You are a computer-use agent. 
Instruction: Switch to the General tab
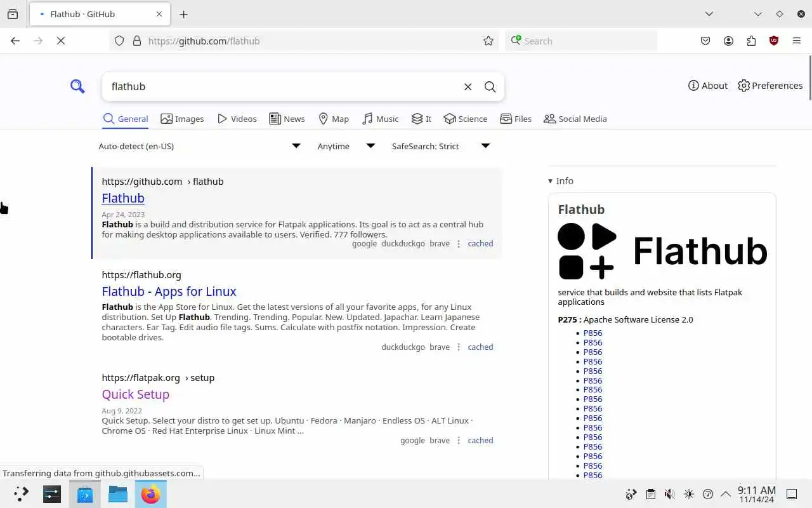(x=126, y=119)
